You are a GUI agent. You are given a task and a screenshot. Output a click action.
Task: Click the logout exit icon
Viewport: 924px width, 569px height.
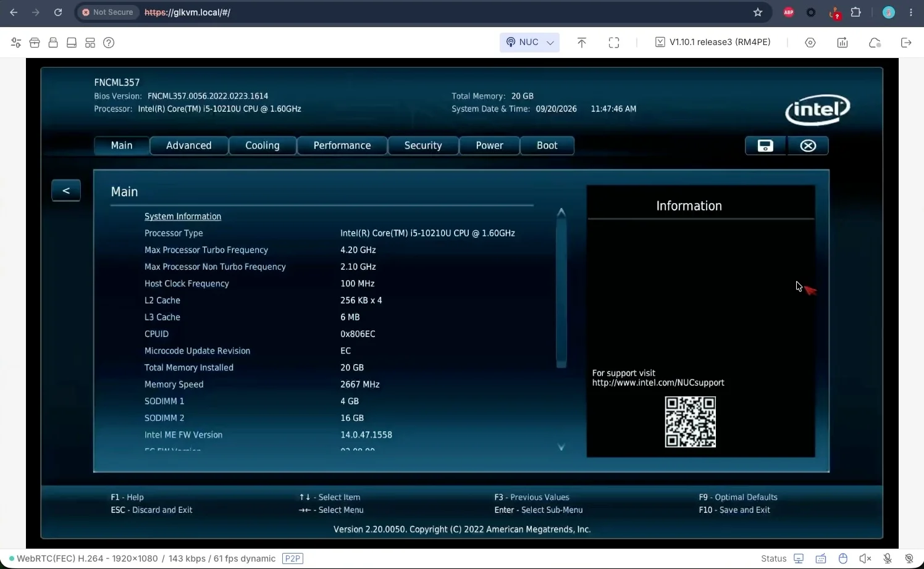[906, 43]
